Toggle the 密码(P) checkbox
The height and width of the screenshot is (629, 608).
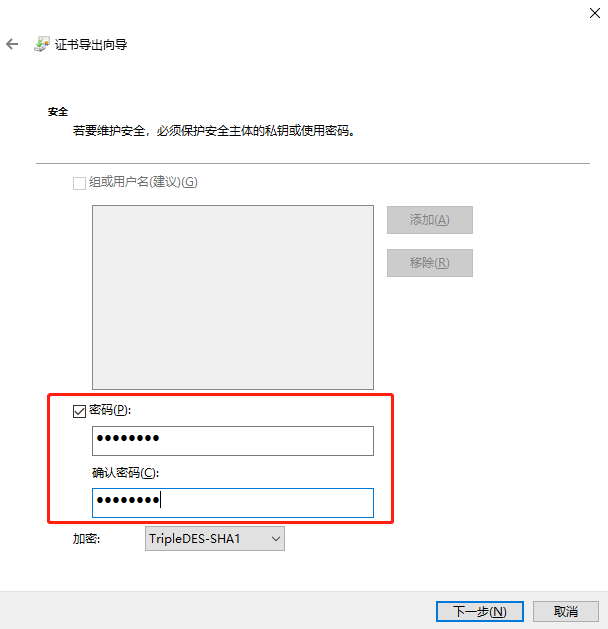pos(79,411)
